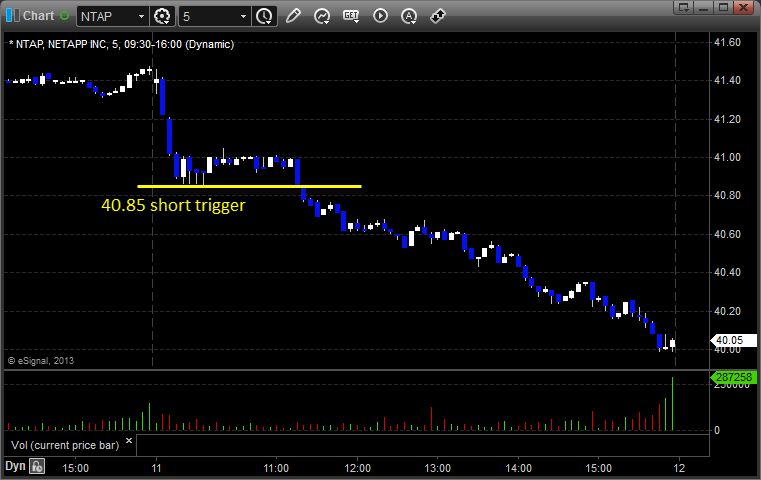761x480 pixels.
Task: Open the studies chart-line icon menu
Action: tap(322, 16)
